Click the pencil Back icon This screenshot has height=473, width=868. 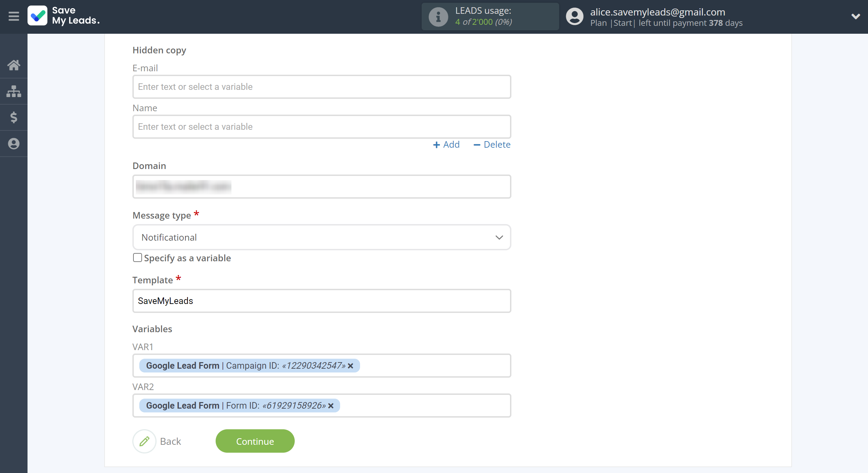[144, 441]
